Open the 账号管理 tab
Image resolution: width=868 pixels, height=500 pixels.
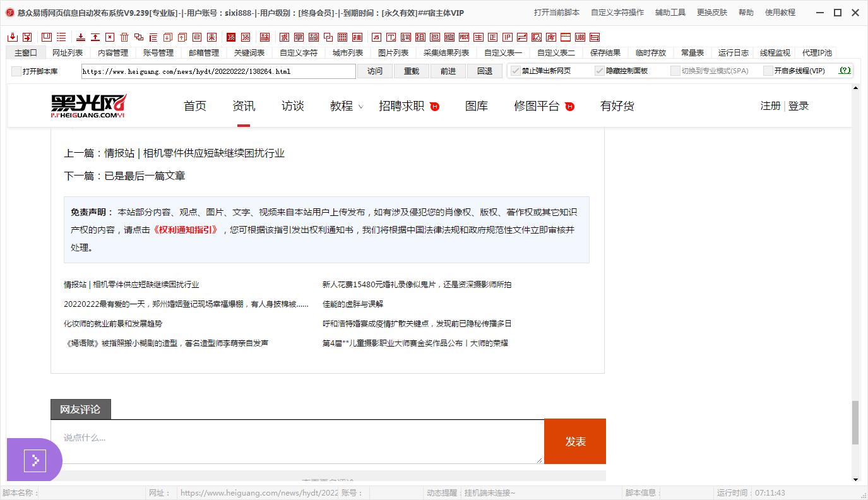click(x=158, y=53)
